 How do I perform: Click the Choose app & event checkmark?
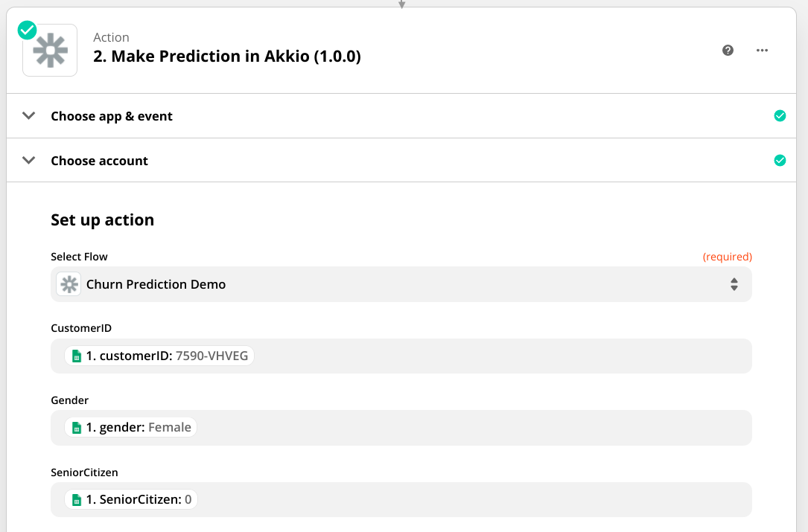pos(780,116)
